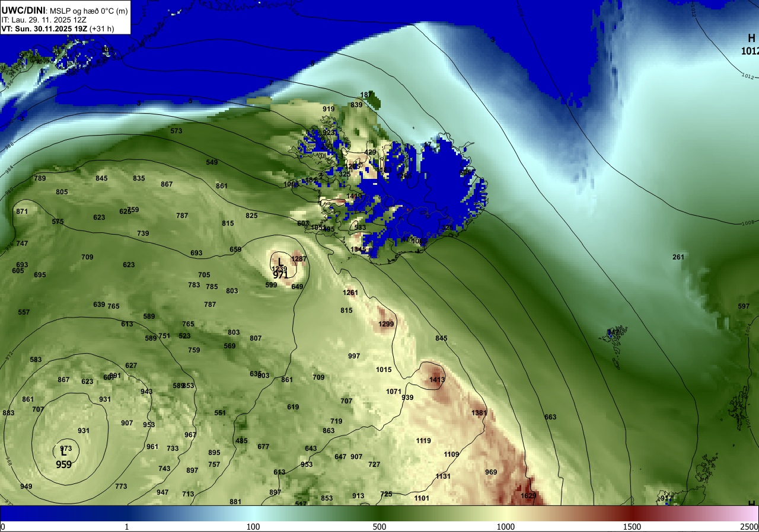Click the 1419 value over Iceland
Viewport: 759px width, 532px height.
pos(354,196)
